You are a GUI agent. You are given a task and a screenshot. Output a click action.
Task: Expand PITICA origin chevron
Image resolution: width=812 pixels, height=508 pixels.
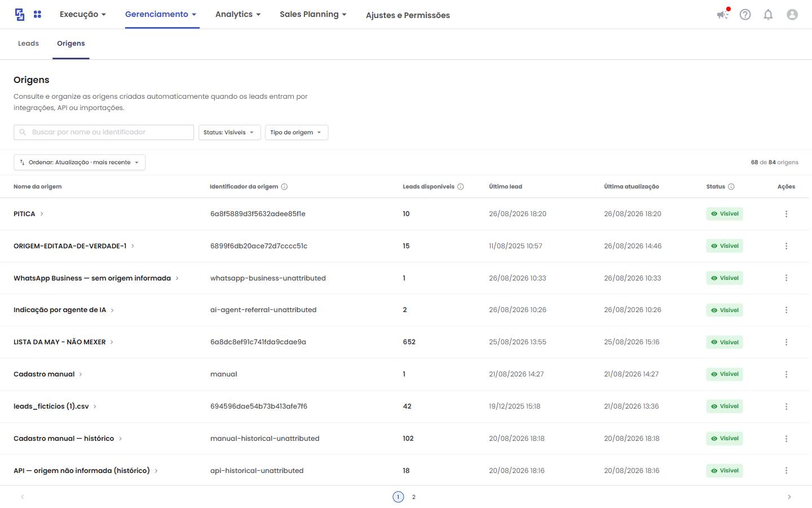pyautogui.click(x=42, y=214)
